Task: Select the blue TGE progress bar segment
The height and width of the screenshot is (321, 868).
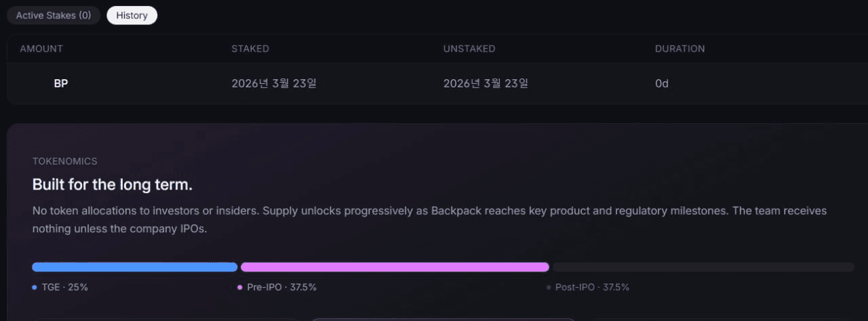Action: pos(134,267)
